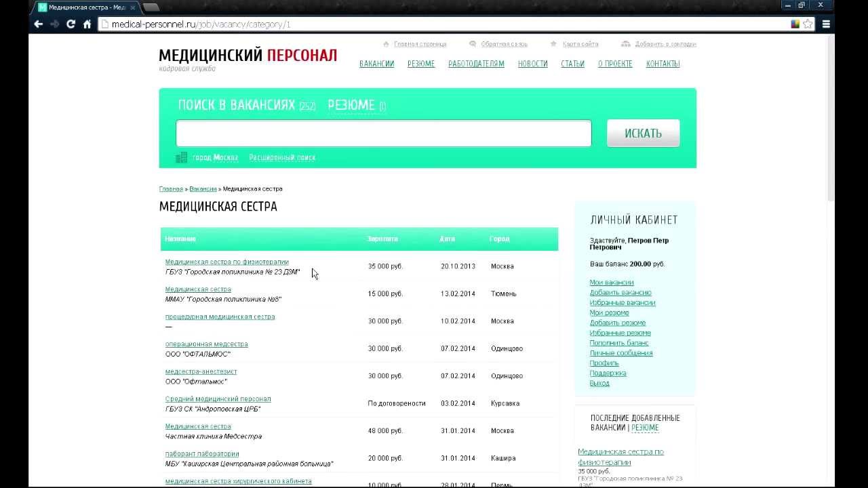The width and height of the screenshot is (868, 488).
Task: Click the icon beside Добавить в закладки
Action: [626, 43]
